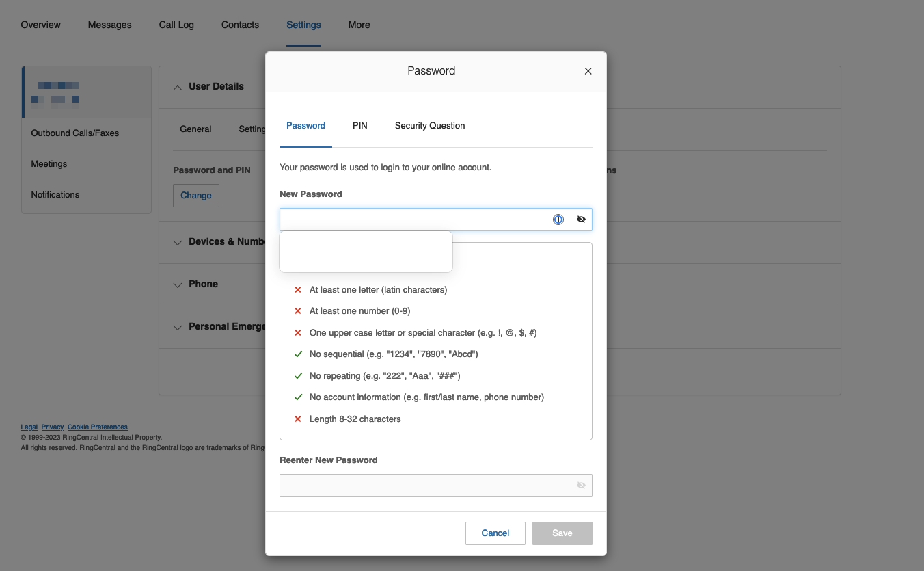Open the Messages top navigation item
Viewport: 924px width, 571px height.
click(x=109, y=25)
